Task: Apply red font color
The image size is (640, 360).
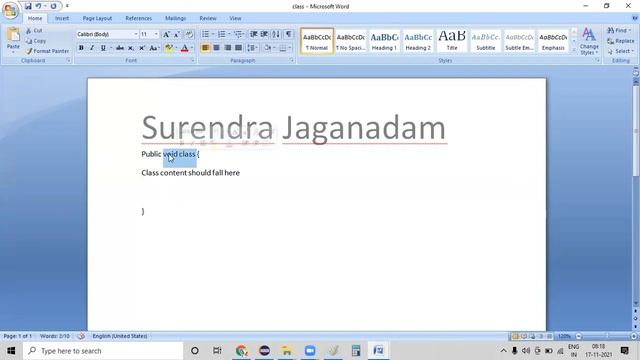Action: 184,48
